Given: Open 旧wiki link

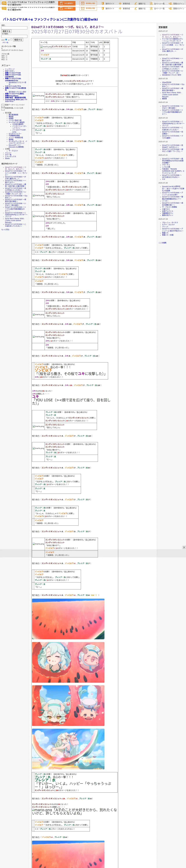Looking at the screenshot, I should (7, 158).
